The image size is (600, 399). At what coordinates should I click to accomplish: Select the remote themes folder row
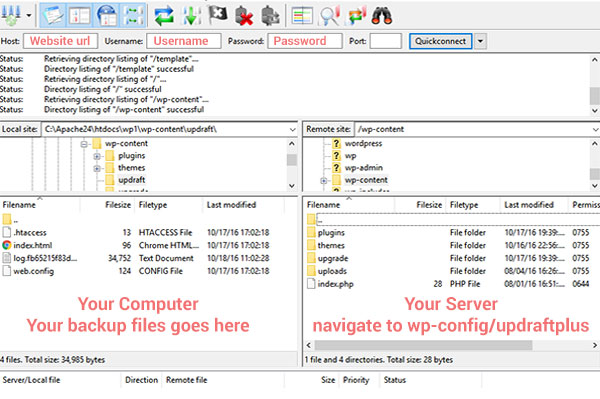click(x=452, y=245)
